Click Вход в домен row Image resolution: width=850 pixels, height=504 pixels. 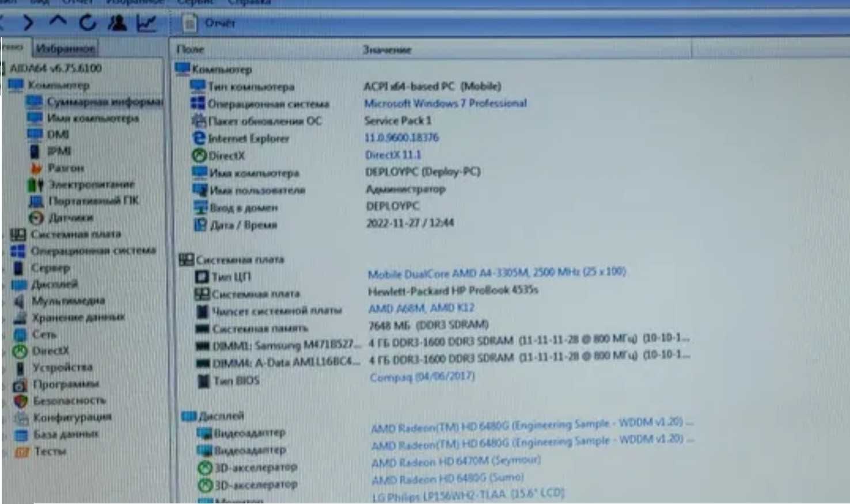pos(306,207)
